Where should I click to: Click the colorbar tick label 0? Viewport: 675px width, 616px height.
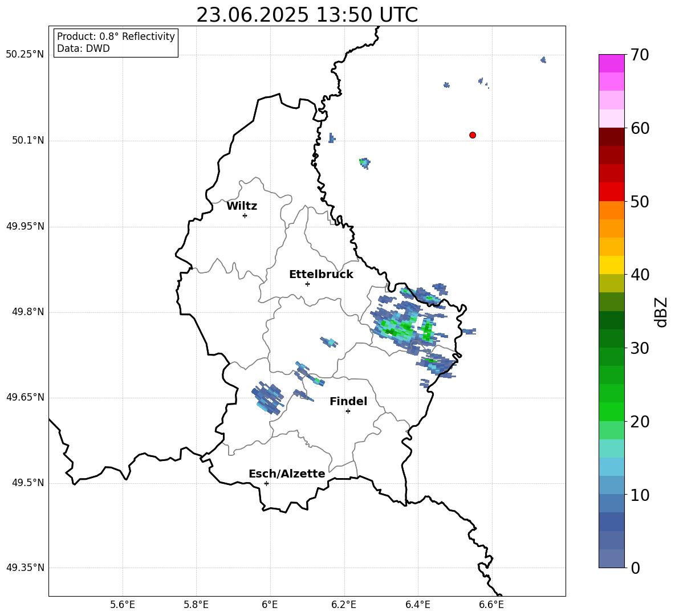(x=635, y=568)
